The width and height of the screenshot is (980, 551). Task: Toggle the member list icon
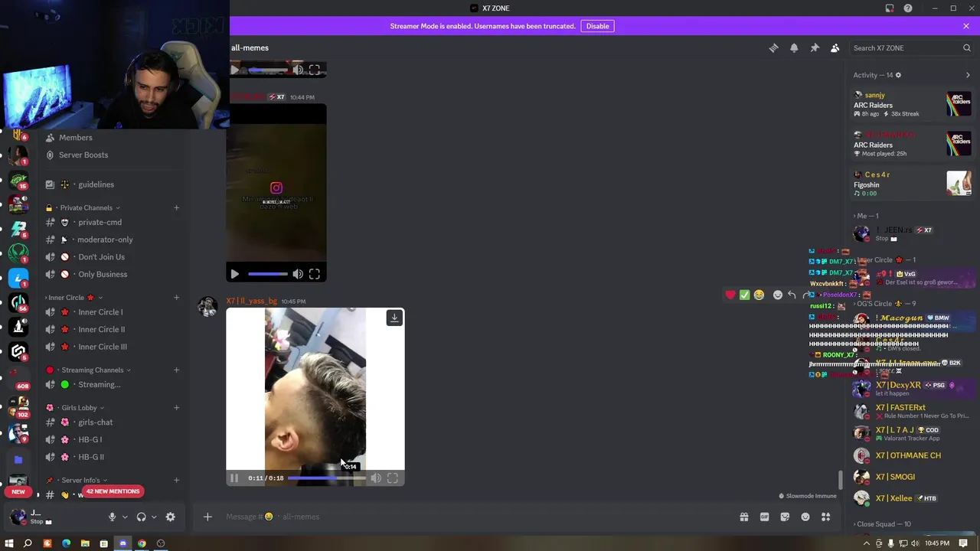[x=835, y=47]
